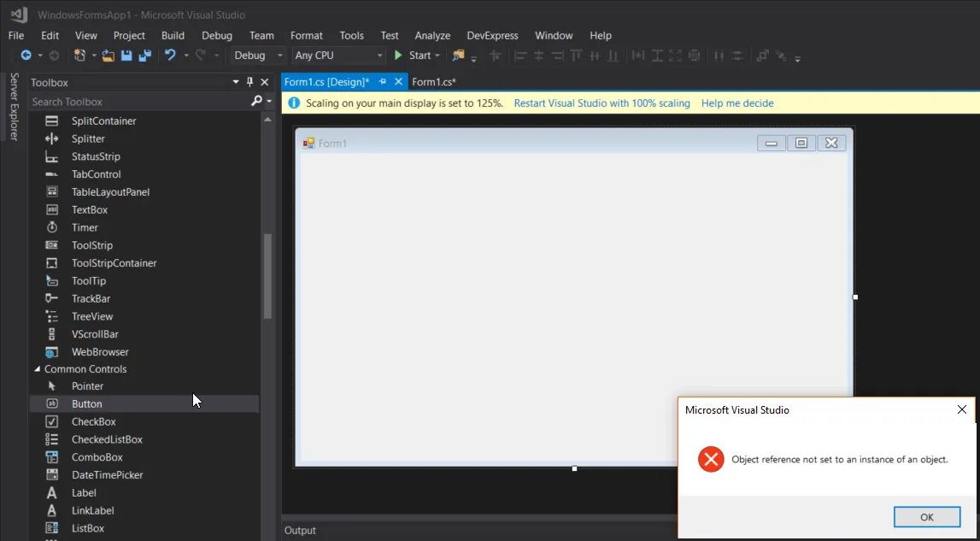Screen dimensions: 980x541
Task: Select TreeView in the Toolbox
Action: click(x=144, y=316)
